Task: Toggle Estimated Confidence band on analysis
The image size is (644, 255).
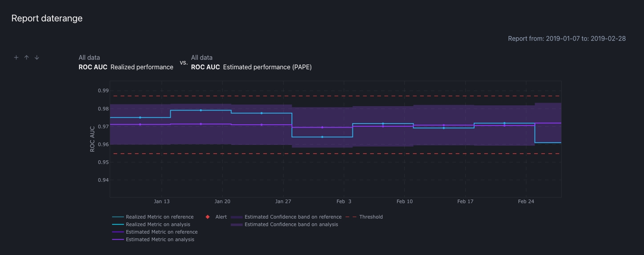Action: coord(291,225)
